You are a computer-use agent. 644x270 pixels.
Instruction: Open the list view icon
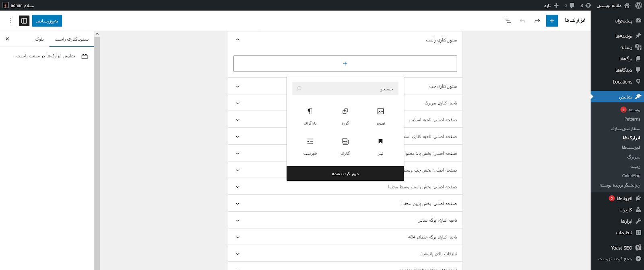pos(508,20)
